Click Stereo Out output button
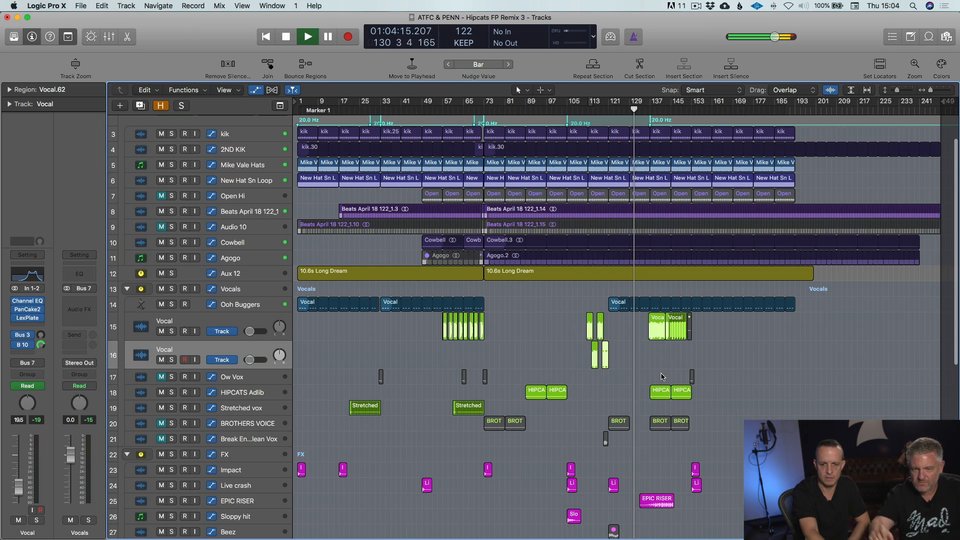Viewport: 960px width, 540px height. pos(79,362)
